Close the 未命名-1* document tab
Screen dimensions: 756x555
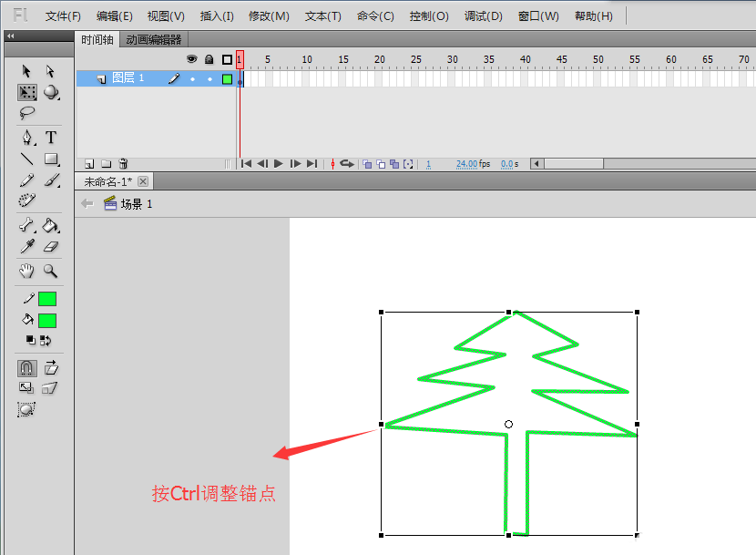tap(143, 181)
